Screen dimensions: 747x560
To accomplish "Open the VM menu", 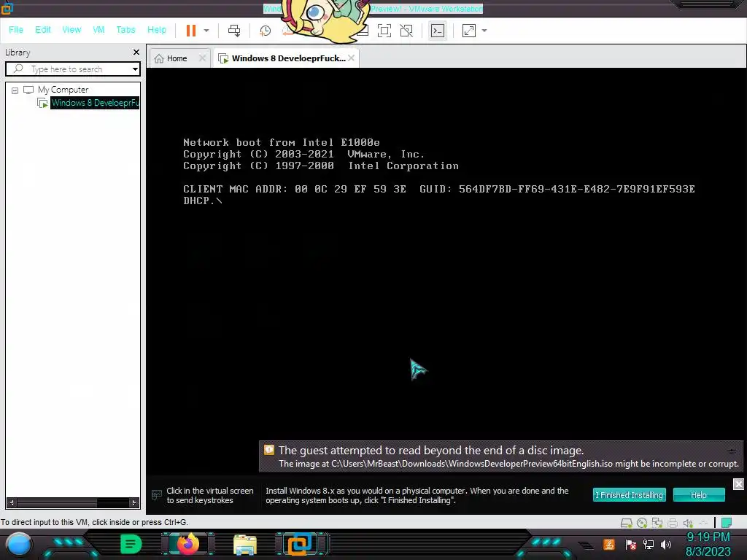I will click(x=98, y=29).
